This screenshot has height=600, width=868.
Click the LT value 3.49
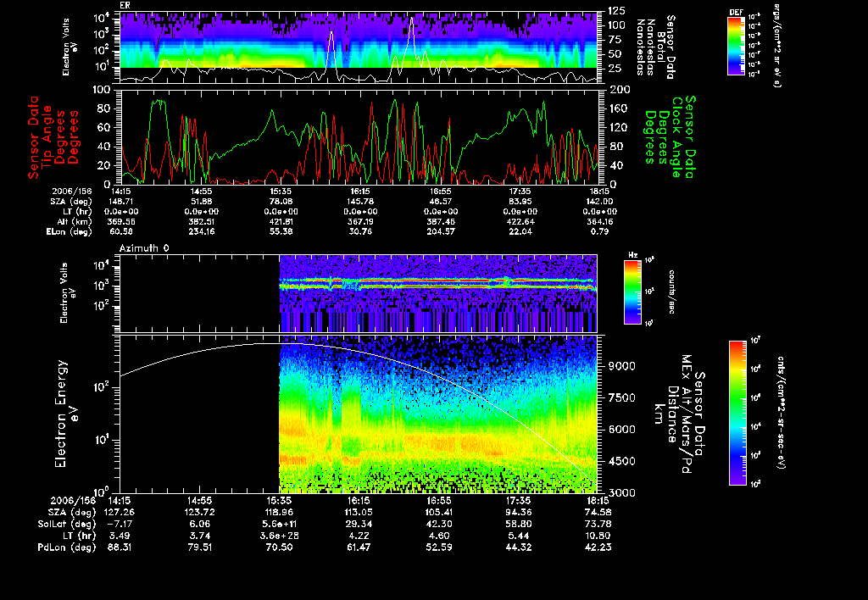120,536
